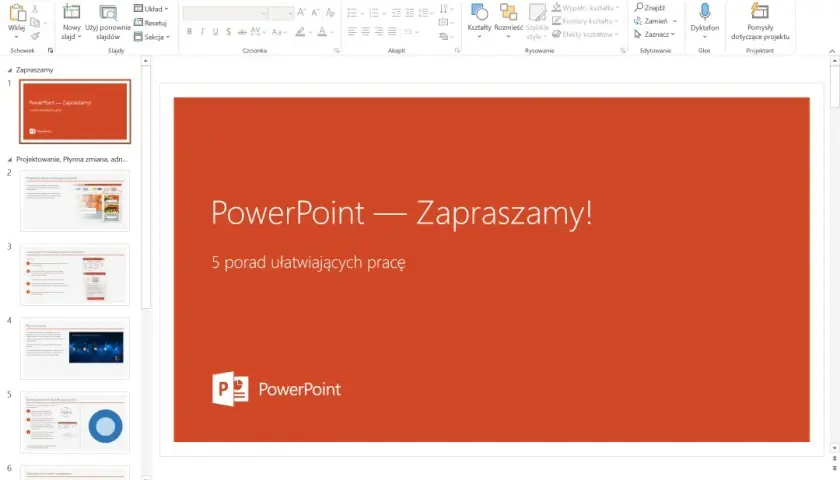This screenshot has height=480, width=840.
Task: Click the increase font size icon
Action: (x=302, y=12)
